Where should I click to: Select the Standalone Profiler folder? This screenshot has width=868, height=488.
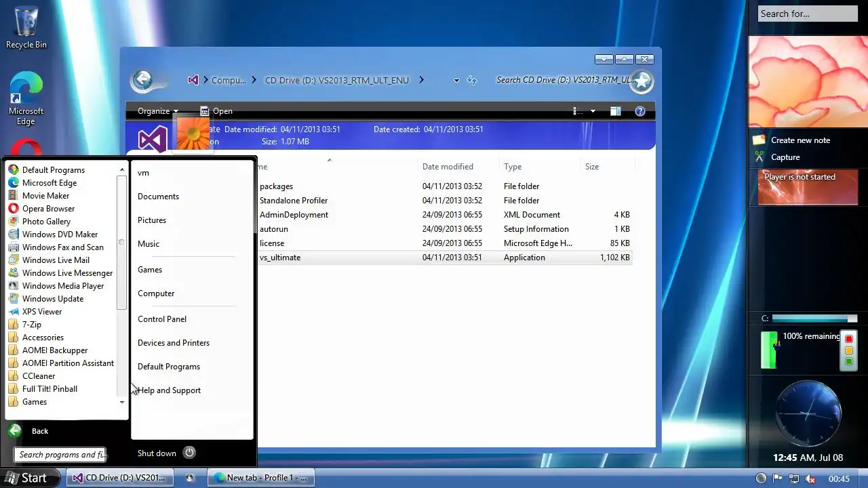pyautogui.click(x=294, y=201)
